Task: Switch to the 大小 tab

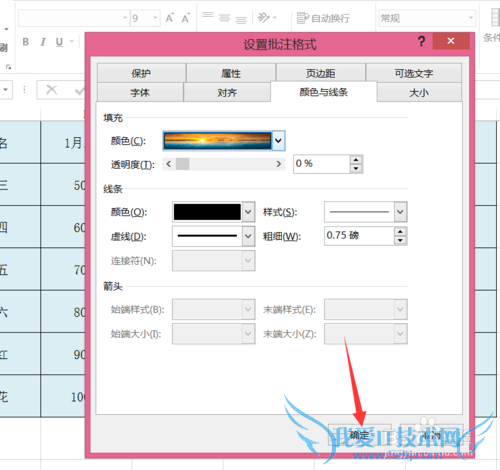Action: tap(419, 92)
